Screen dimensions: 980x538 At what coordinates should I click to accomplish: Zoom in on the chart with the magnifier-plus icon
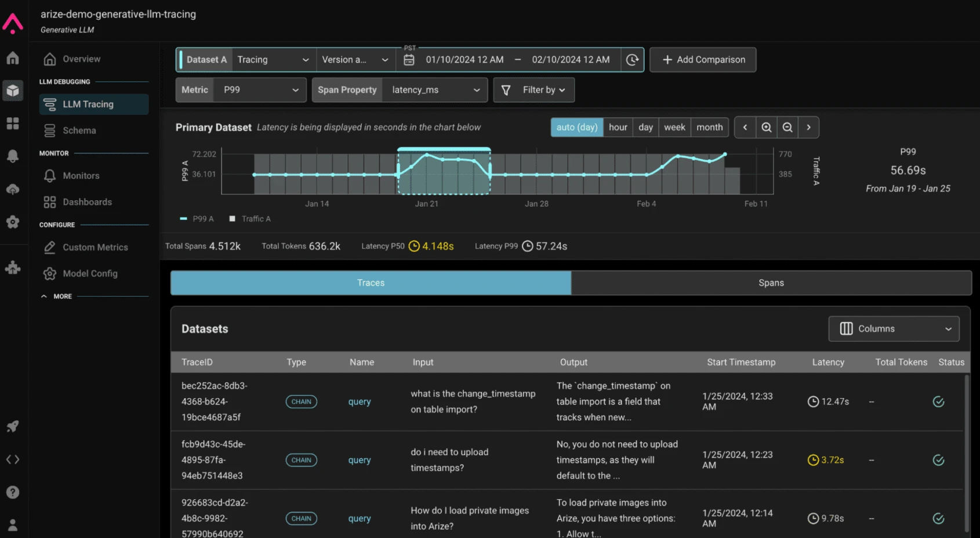pyautogui.click(x=767, y=127)
